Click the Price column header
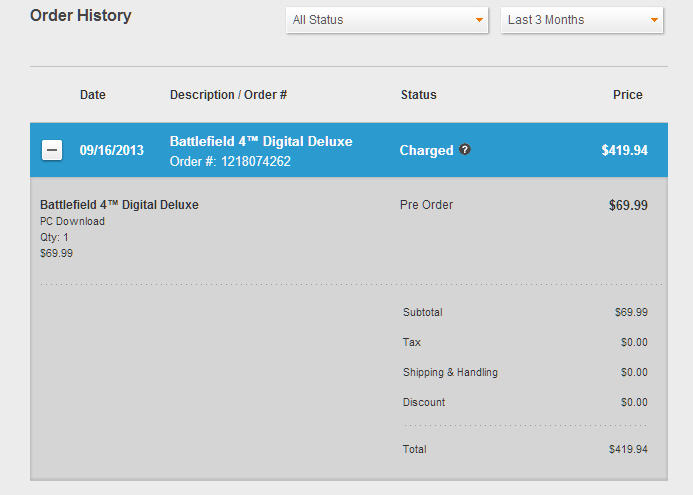Image resolution: width=693 pixels, height=495 pixels. (x=627, y=95)
